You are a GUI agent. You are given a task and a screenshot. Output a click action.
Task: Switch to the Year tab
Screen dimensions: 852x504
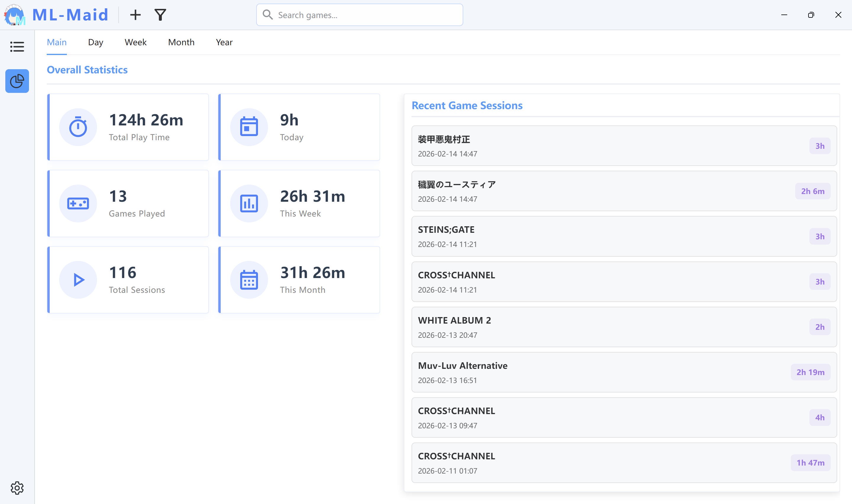tap(224, 42)
